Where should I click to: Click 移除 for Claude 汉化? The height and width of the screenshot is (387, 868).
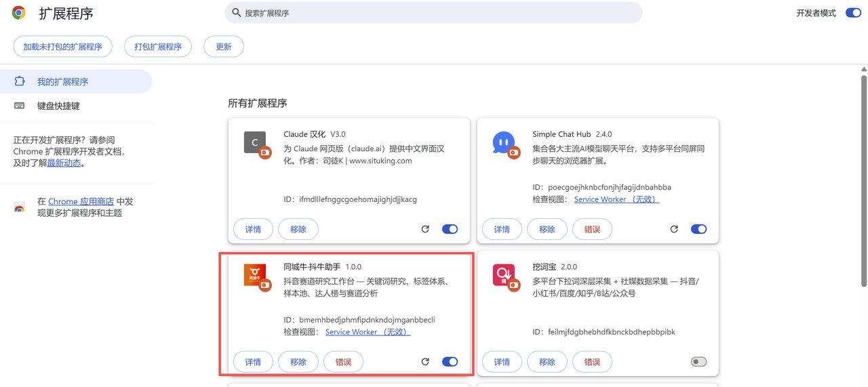(298, 229)
